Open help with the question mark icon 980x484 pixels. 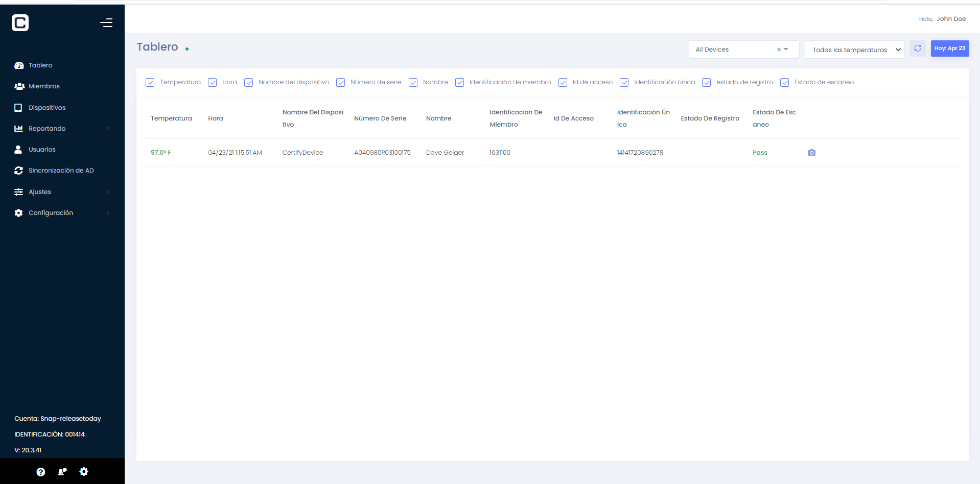[x=41, y=472]
